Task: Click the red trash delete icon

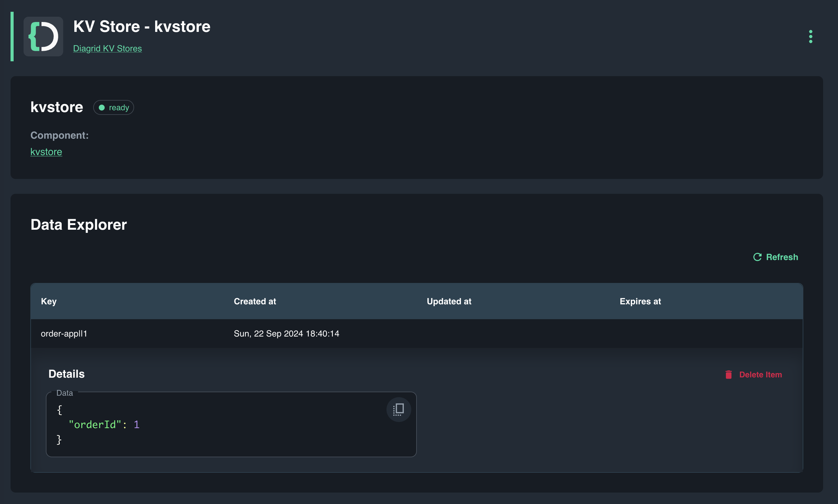Action: click(x=728, y=375)
